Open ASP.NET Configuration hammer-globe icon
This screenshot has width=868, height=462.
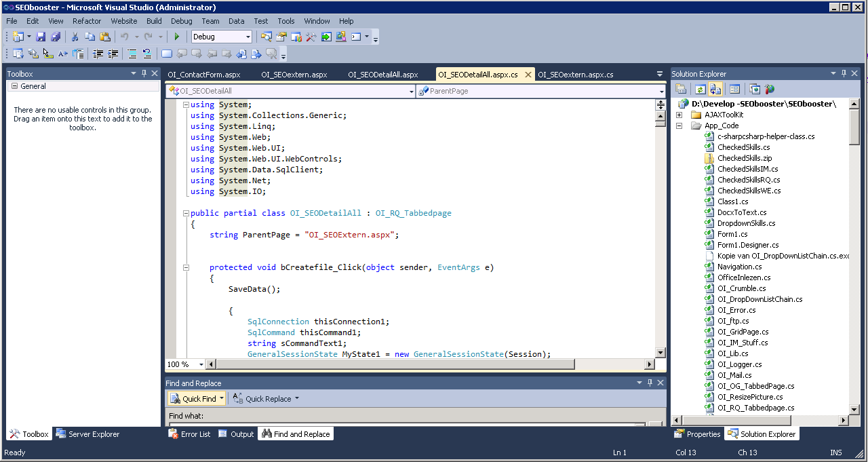769,89
